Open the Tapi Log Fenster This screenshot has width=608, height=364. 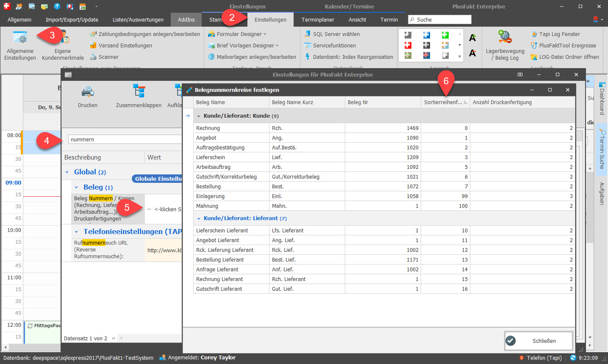[x=555, y=34]
